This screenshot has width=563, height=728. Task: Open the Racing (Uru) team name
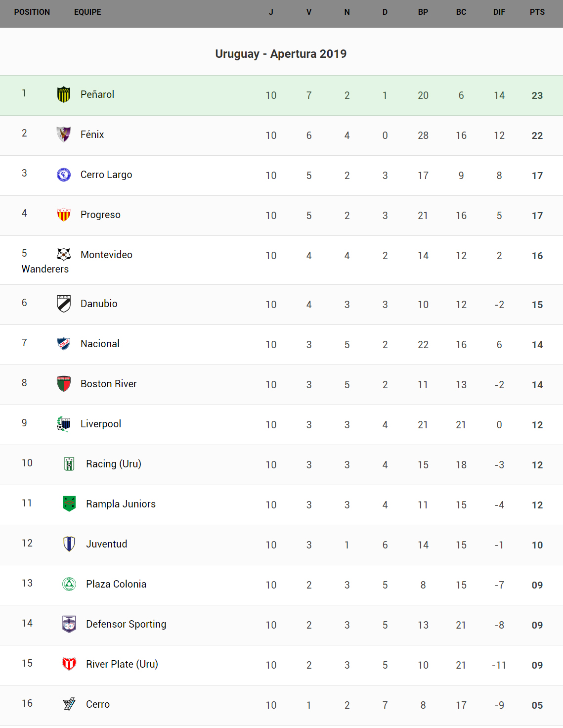point(114,464)
